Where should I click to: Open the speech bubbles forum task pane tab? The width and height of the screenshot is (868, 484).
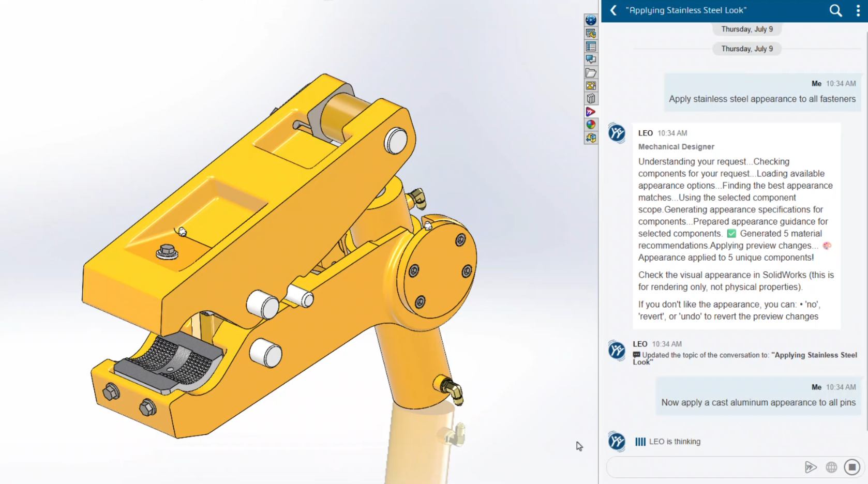[x=591, y=59]
